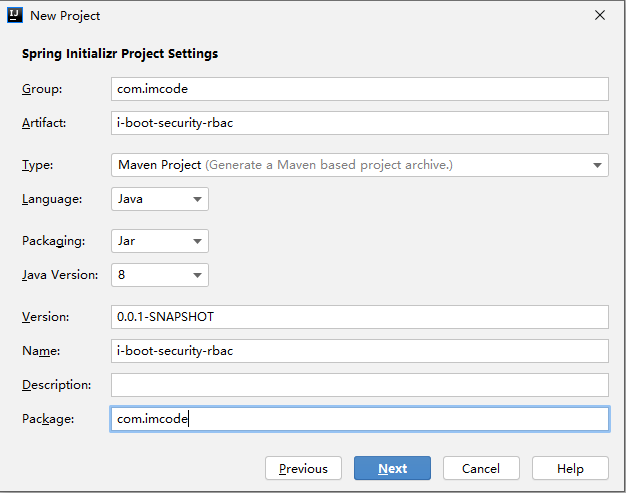Click the Language dropdown arrow
Screen dimensions: 626x493
pos(196,199)
